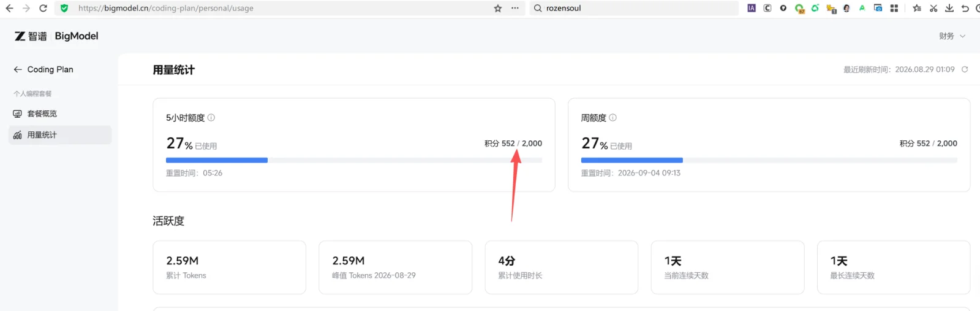Reload the page with the refresh icon
This screenshot has width=980, height=311.
pyautogui.click(x=43, y=8)
